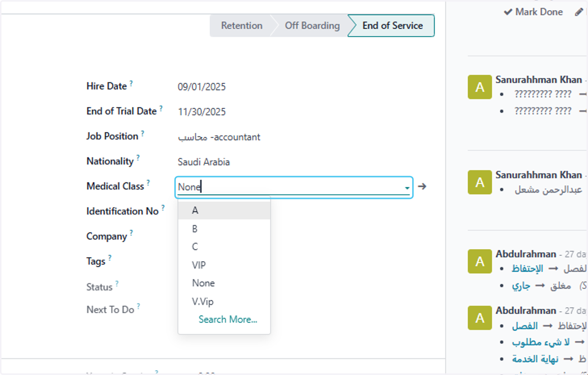Show help tooltip for Identification No
Image resolution: width=588 pixels, height=375 pixels.
163,208
